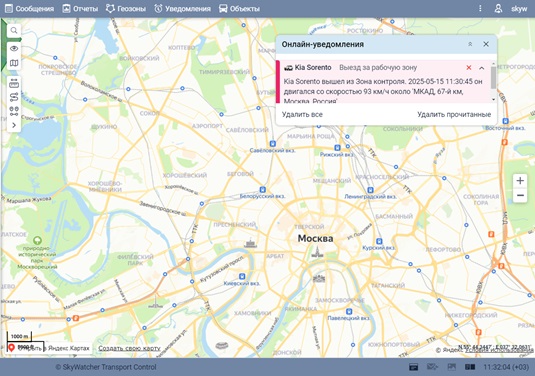
Task: Collapse the Онлайн-уведомления panel using double chevron
Action: pyautogui.click(x=470, y=44)
